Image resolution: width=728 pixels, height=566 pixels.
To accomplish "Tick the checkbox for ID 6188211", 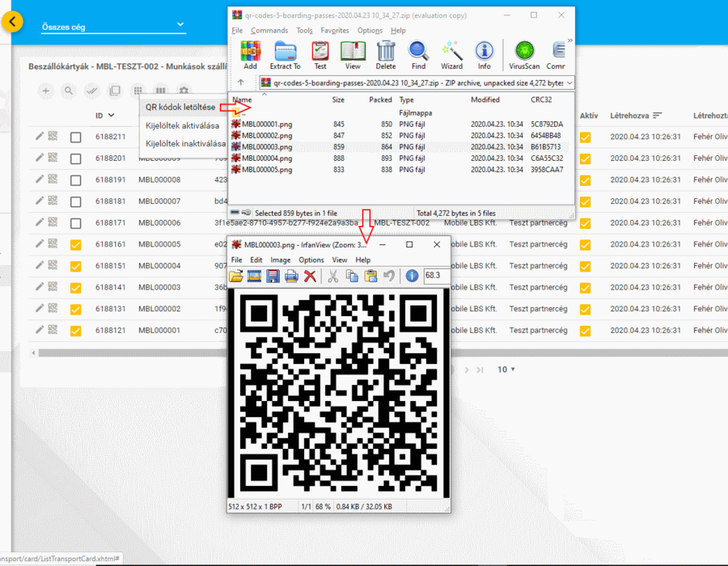I will pyautogui.click(x=76, y=137).
